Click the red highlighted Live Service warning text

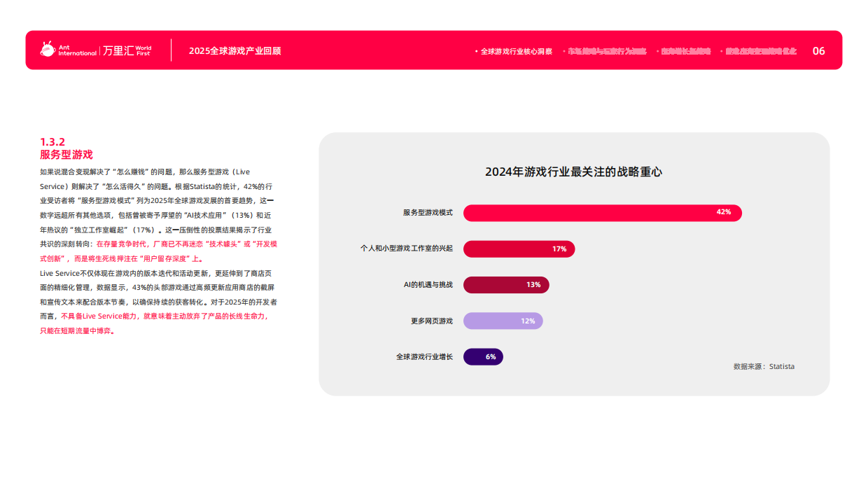161,316
